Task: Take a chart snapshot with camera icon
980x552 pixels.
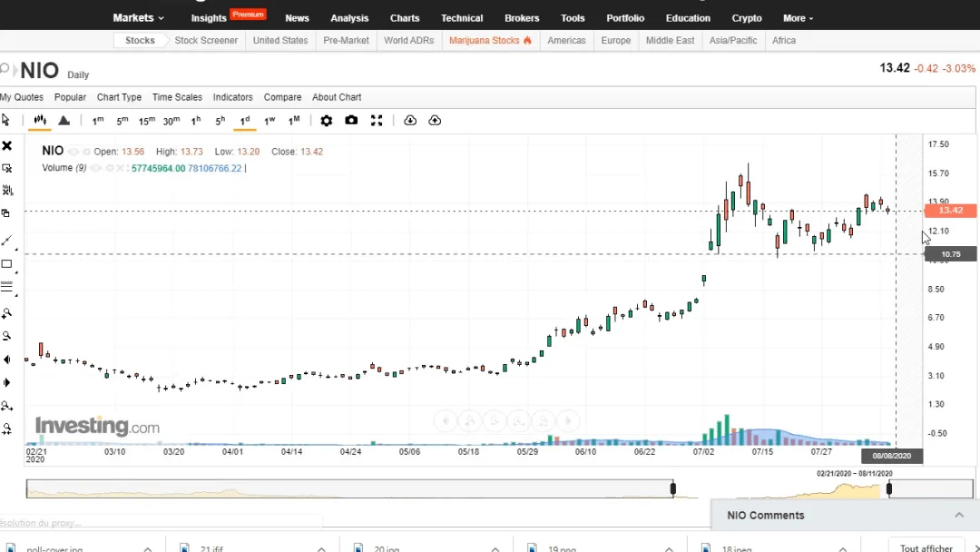Action: coord(351,120)
